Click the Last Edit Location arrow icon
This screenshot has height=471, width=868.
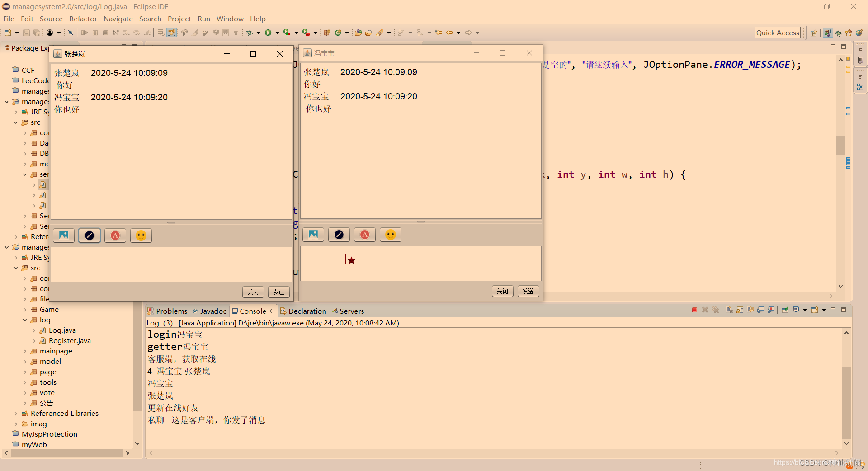[439, 33]
